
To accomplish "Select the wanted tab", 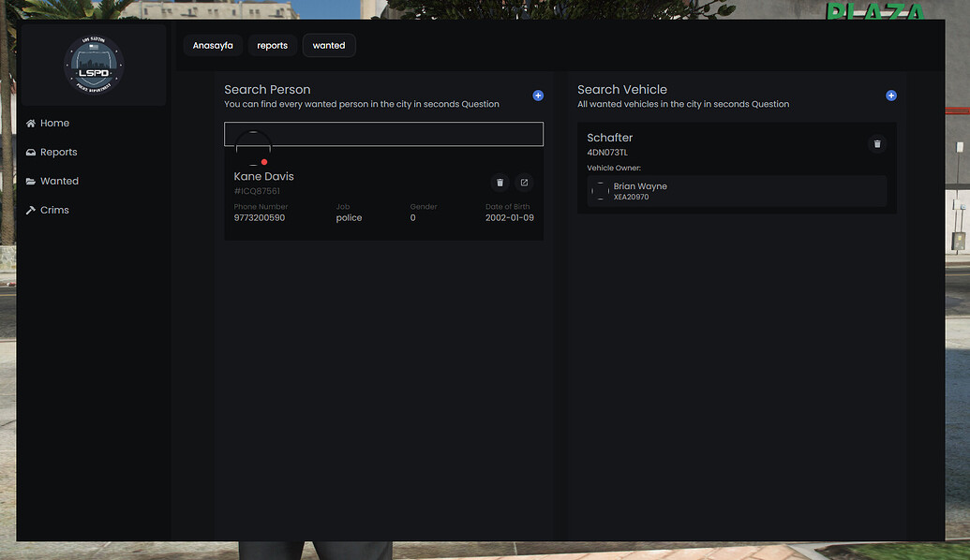I will 329,46.
